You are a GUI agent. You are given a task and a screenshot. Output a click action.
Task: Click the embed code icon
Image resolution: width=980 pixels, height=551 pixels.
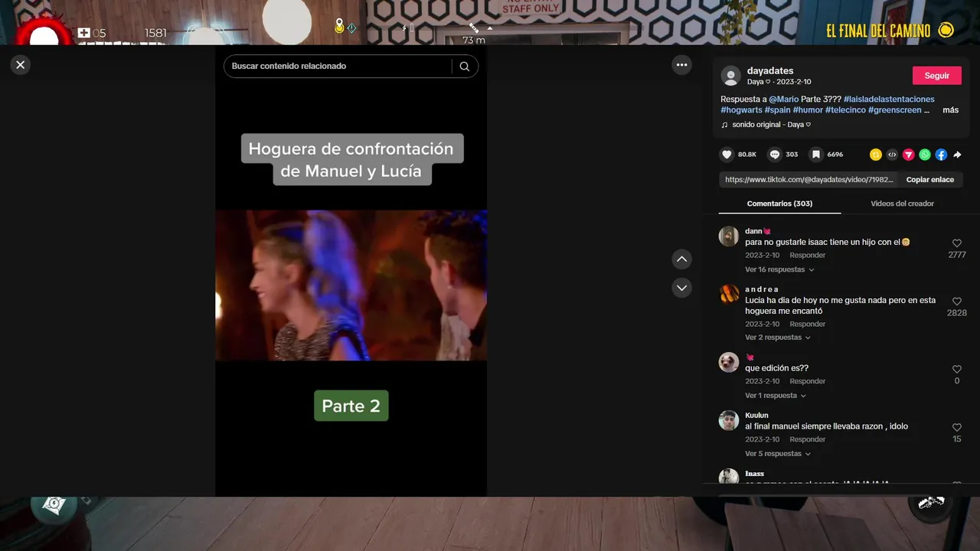(x=892, y=155)
